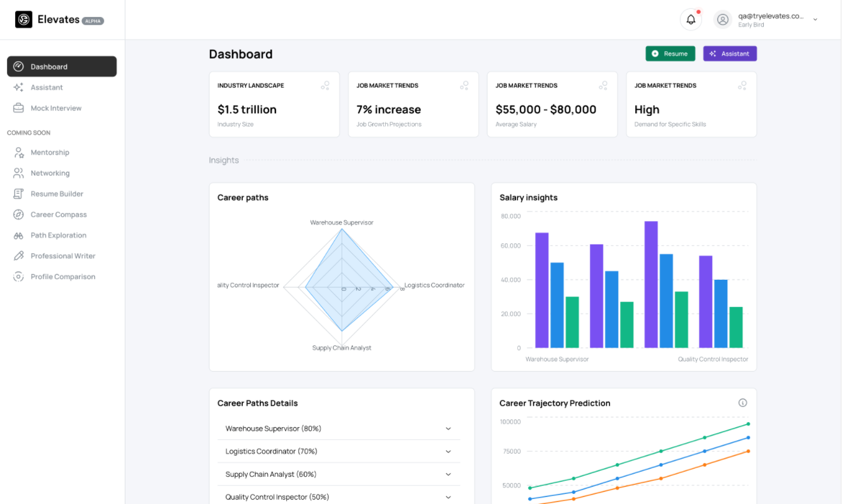Click the Warehouse Supervisor bar-chart axis label
Viewport: 842px width, 504px height.
pos(557,359)
